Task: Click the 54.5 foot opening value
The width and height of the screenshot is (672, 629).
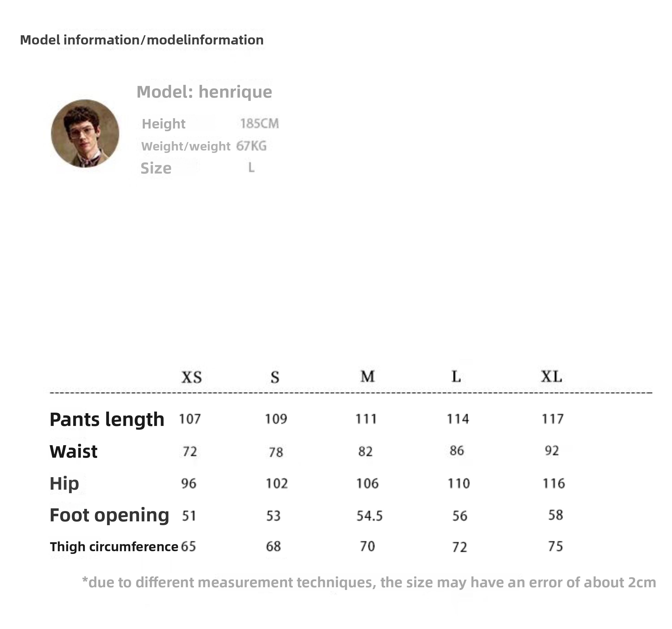Action: coord(370,516)
